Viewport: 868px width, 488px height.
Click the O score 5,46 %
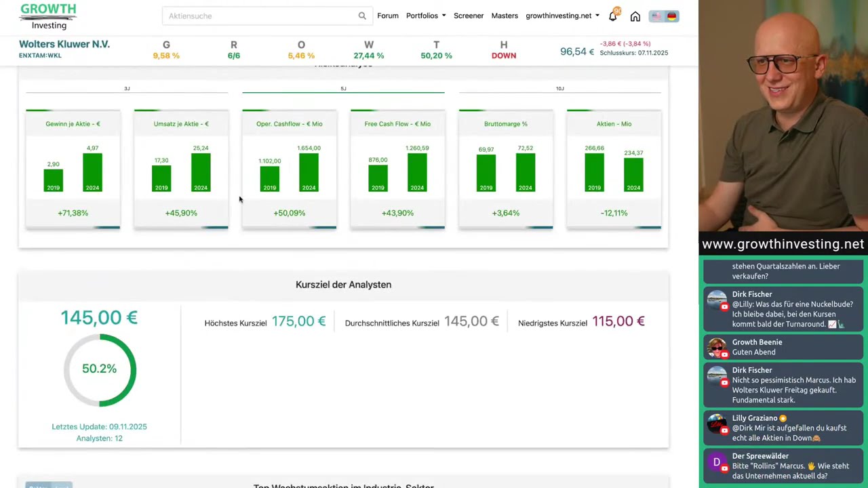[301, 56]
